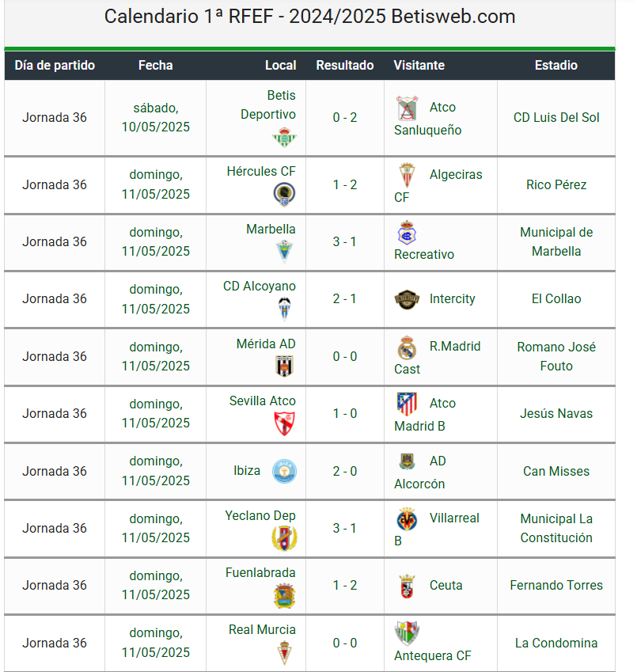Image resolution: width=637 pixels, height=672 pixels.
Task: Click the Atco Madrid B badge
Action: tap(407, 404)
